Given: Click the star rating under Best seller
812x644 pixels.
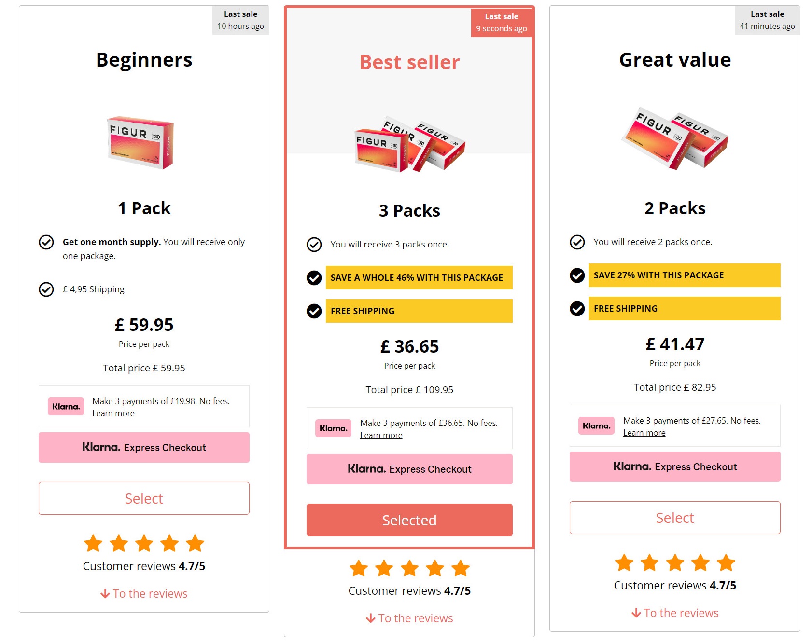Looking at the screenshot, I should 409,568.
